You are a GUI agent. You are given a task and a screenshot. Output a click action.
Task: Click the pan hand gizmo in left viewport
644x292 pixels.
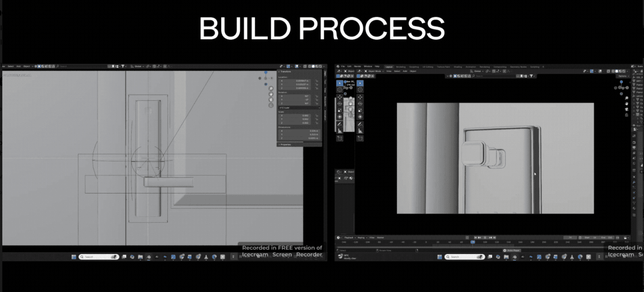(x=271, y=94)
